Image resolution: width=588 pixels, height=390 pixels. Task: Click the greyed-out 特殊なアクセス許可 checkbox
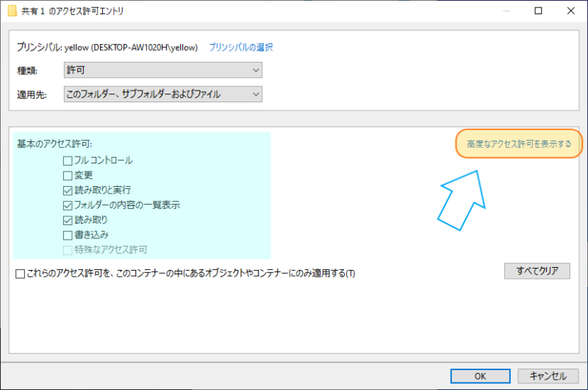(68, 249)
